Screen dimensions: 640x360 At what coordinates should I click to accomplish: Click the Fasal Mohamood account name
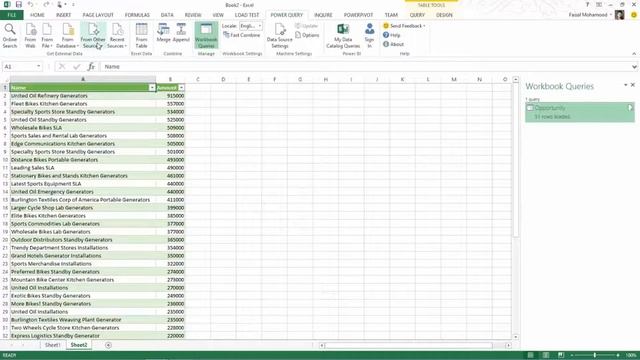coord(588,15)
